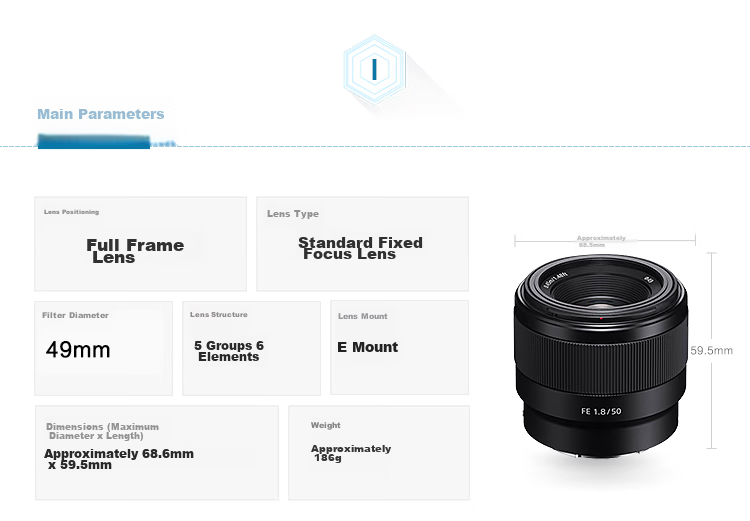
Task: Select the Lens Type card
Action: pos(363,244)
